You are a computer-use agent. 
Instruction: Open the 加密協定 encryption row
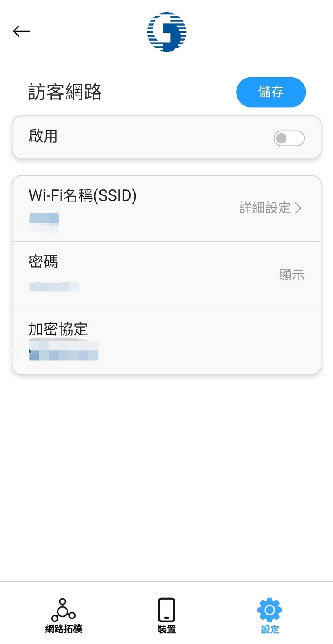pyautogui.click(x=166, y=342)
